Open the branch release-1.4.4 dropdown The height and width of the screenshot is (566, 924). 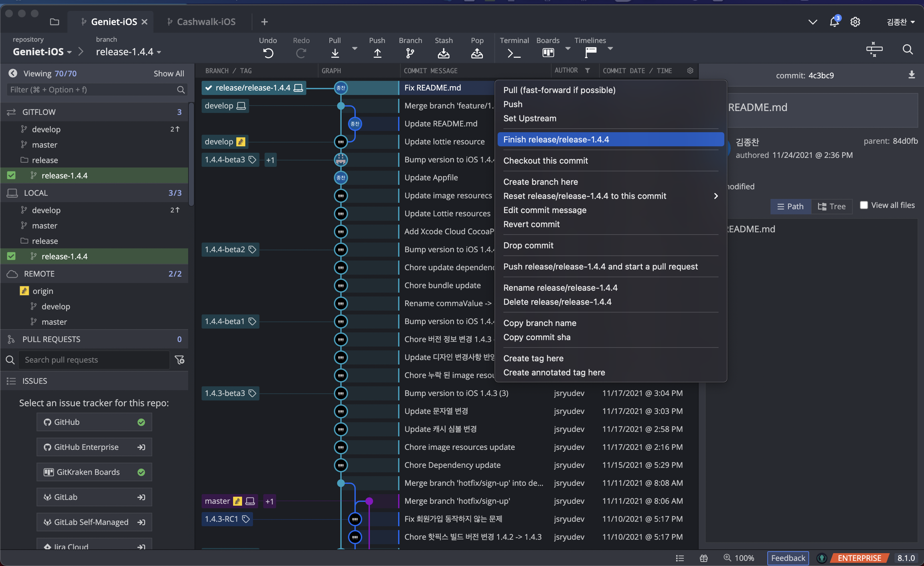(128, 52)
